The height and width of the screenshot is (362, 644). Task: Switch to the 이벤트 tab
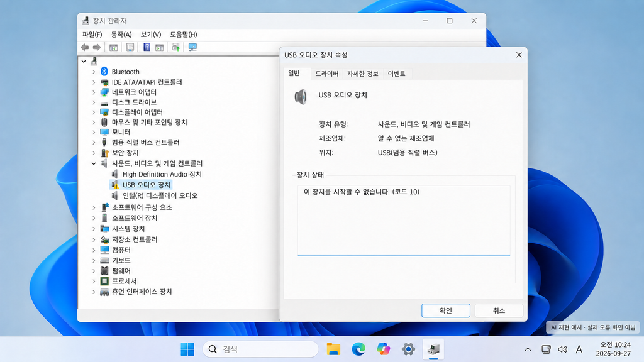(x=396, y=74)
